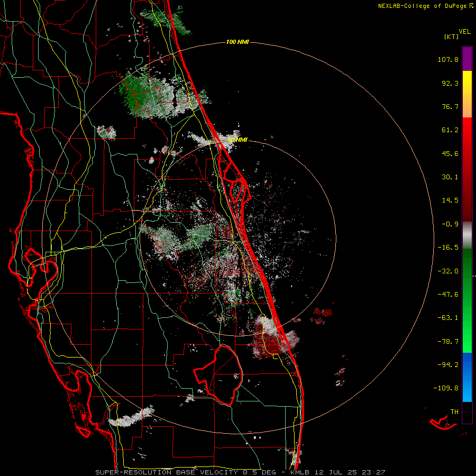
Task: Click the -16.5 velocity scale value
Action: (x=448, y=248)
